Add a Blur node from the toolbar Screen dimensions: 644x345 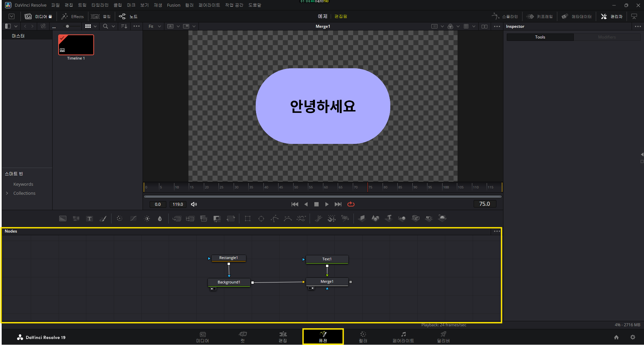click(x=160, y=218)
